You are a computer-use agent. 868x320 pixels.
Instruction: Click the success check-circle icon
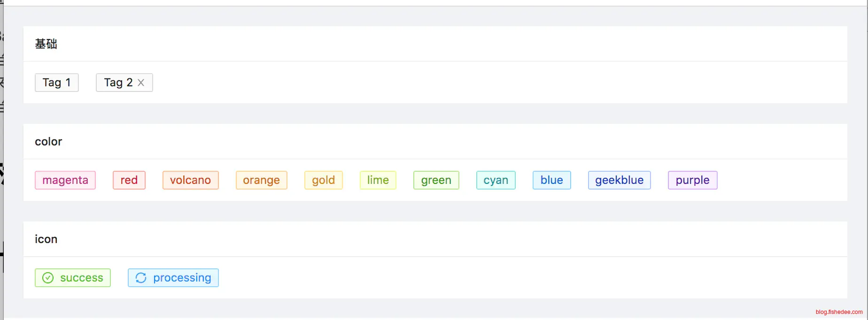click(48, 278)
